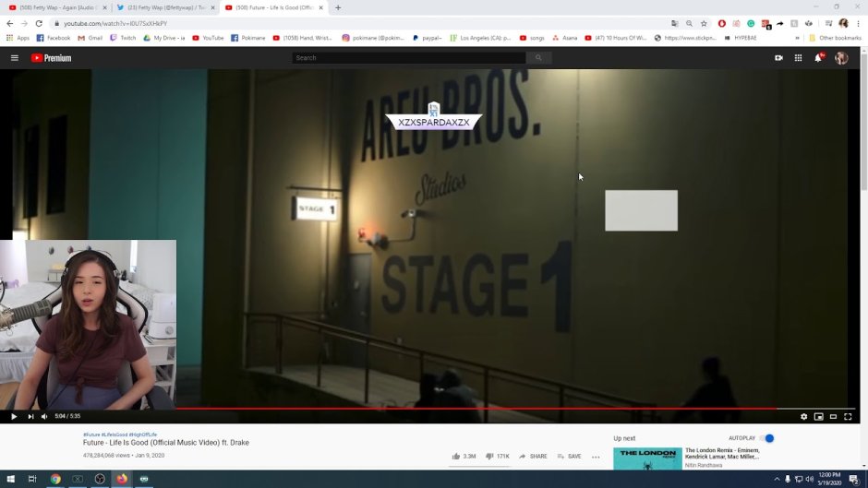This screenshot has width=868, height=488.
Task: Open YouTube notifications bell
Action: (x=817, y=57)
